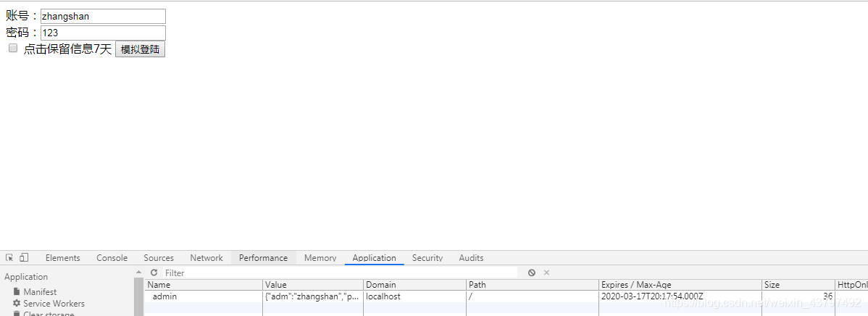Switch to the Performance tab

pyautogui.click(x=264, y=258)
